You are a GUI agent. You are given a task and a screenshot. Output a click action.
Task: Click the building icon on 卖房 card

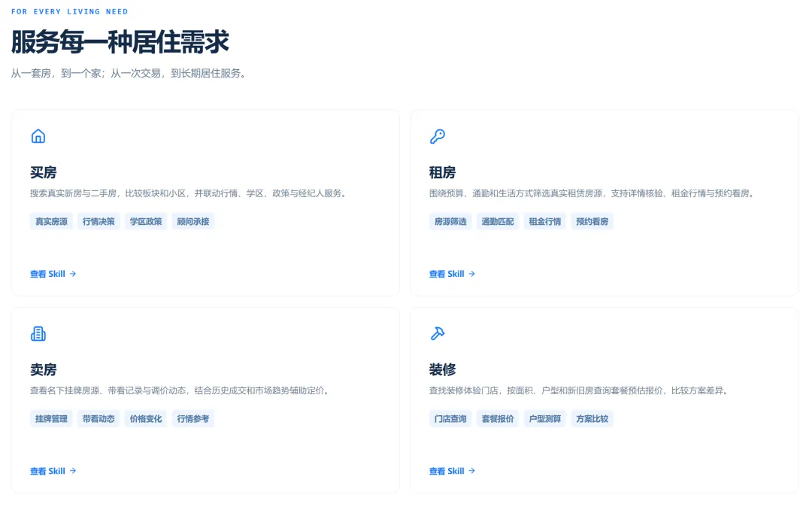(x=38, y=333)
